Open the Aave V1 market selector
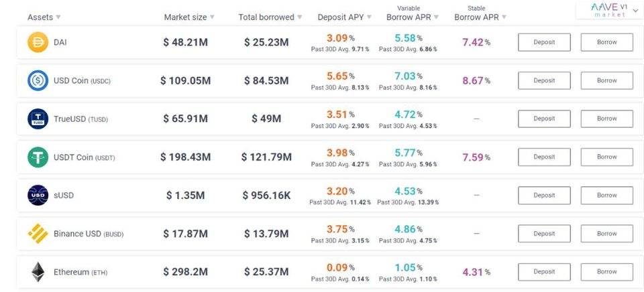Screen dimensions: 644x292 click(608, 9)
